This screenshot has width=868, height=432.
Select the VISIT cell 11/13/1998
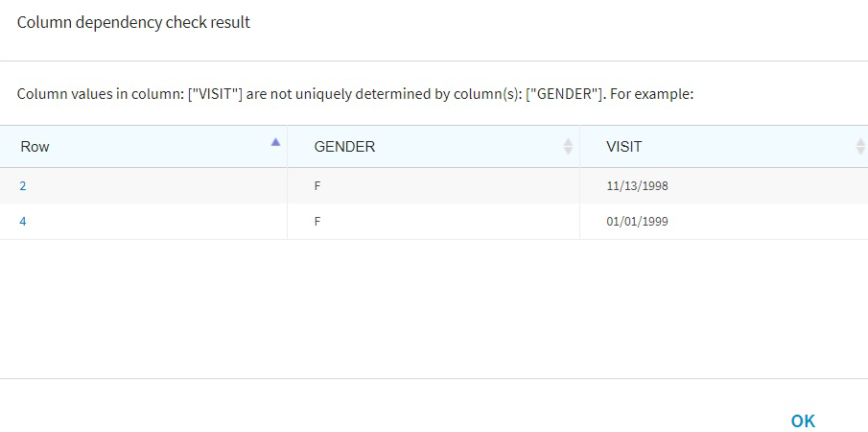click(637, 185)
